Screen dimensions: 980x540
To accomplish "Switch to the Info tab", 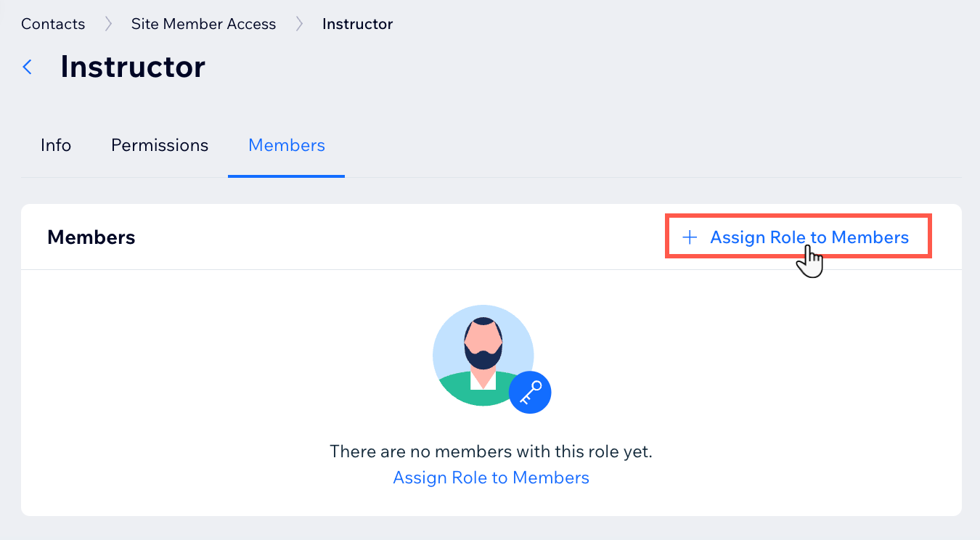I will point(56,145).
